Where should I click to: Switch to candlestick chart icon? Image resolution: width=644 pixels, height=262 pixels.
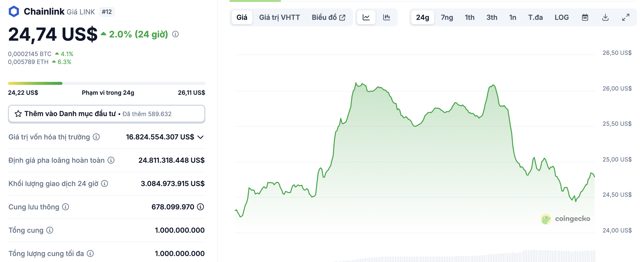[386, 17]
